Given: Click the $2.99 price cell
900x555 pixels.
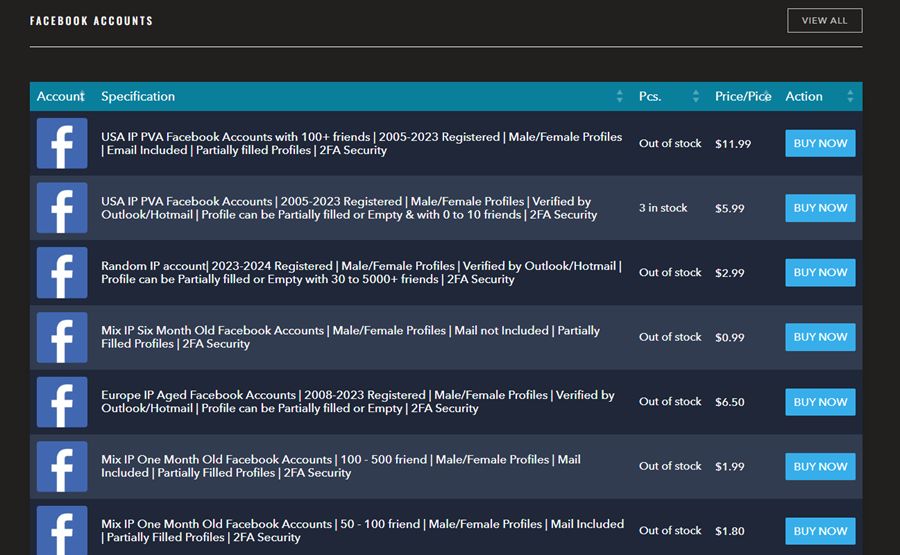Looking at the screenshot, I should pyautogui.click(x=730, y=273).
